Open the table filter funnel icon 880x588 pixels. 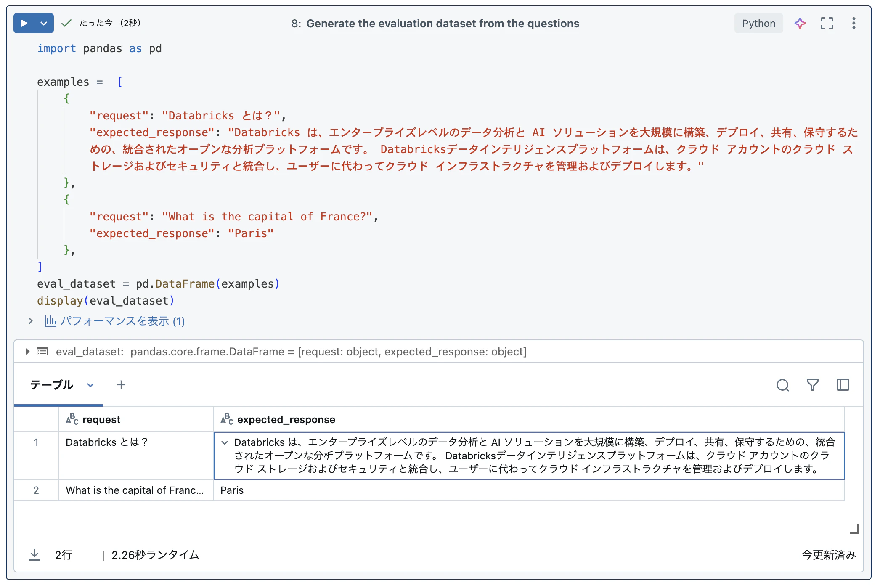(x=813, y=385)
